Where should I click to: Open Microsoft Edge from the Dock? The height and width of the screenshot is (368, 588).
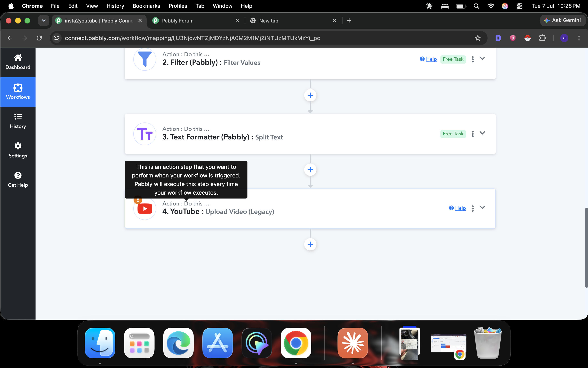pyautogui.click(x=178, y=343)
